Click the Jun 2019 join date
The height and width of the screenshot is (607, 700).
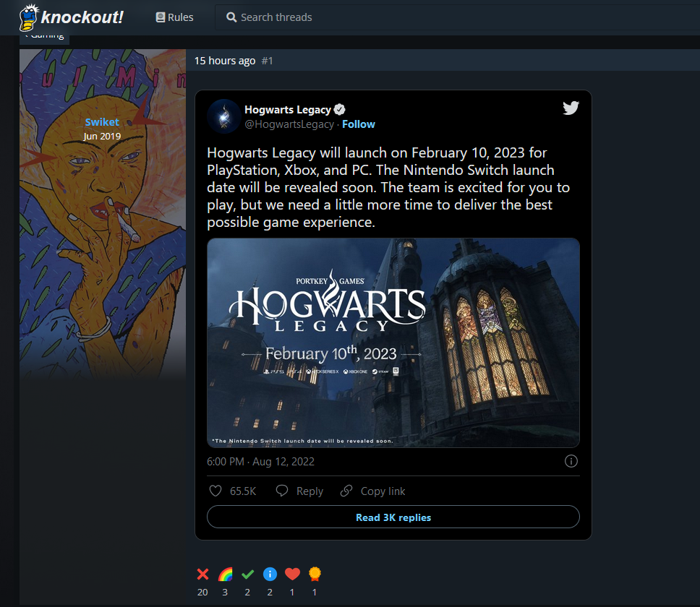[x=102, y=137]
